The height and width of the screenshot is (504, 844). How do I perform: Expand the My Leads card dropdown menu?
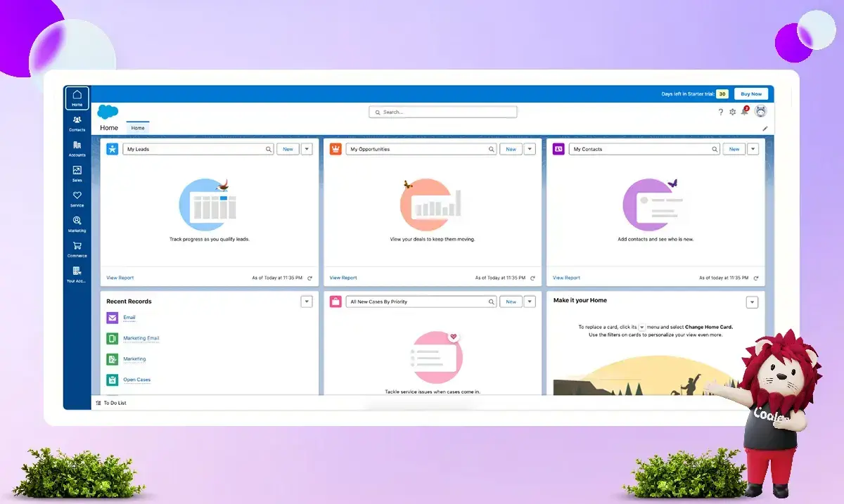pos(307,149)
